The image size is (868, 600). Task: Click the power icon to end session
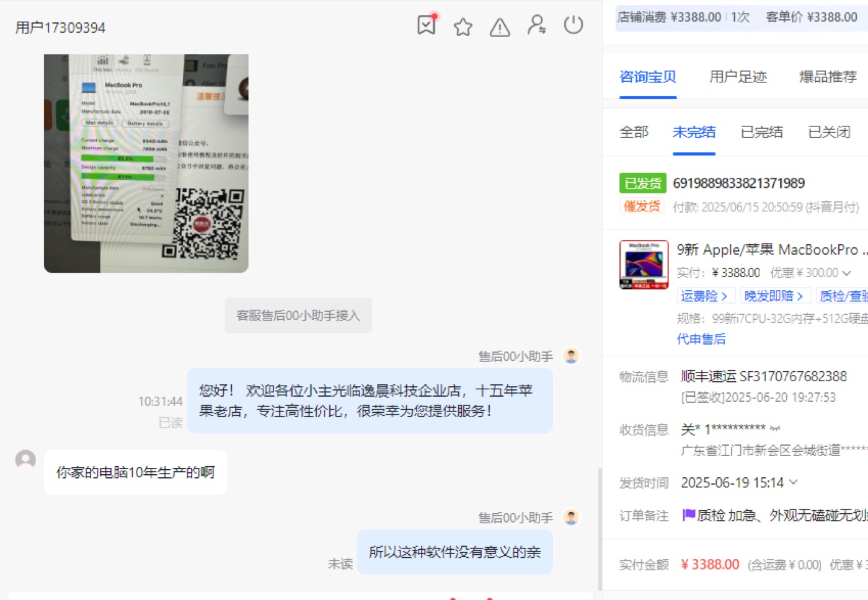(573, 25)
